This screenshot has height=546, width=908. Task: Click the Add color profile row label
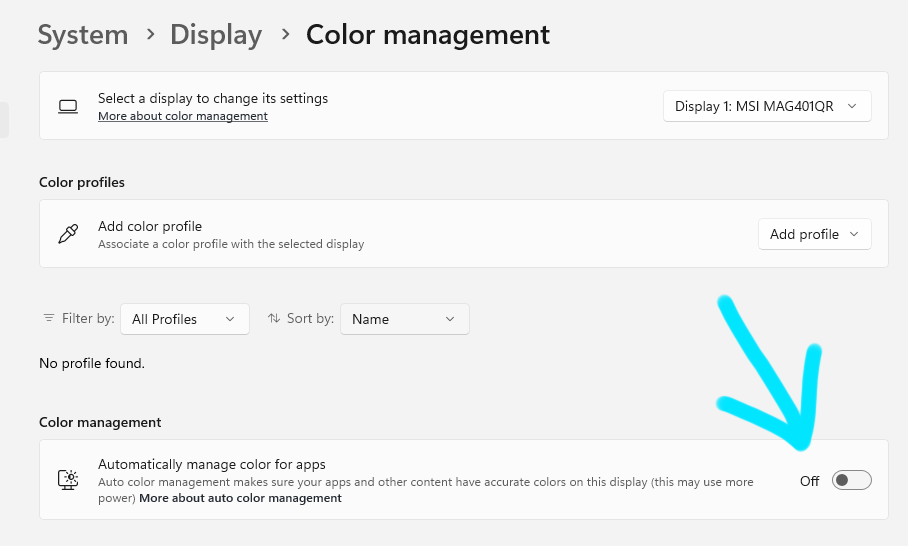pyautogui.click(x=150, y=226)
